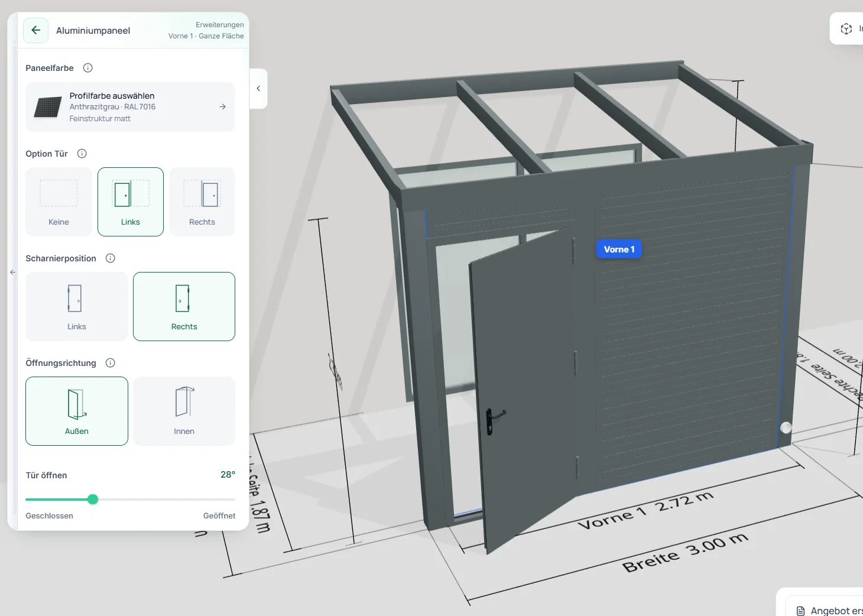This screenshot has height=616, width=863.
Task: Click the Vorne 1 2.72 m dimension label
Action: (645, 511)
